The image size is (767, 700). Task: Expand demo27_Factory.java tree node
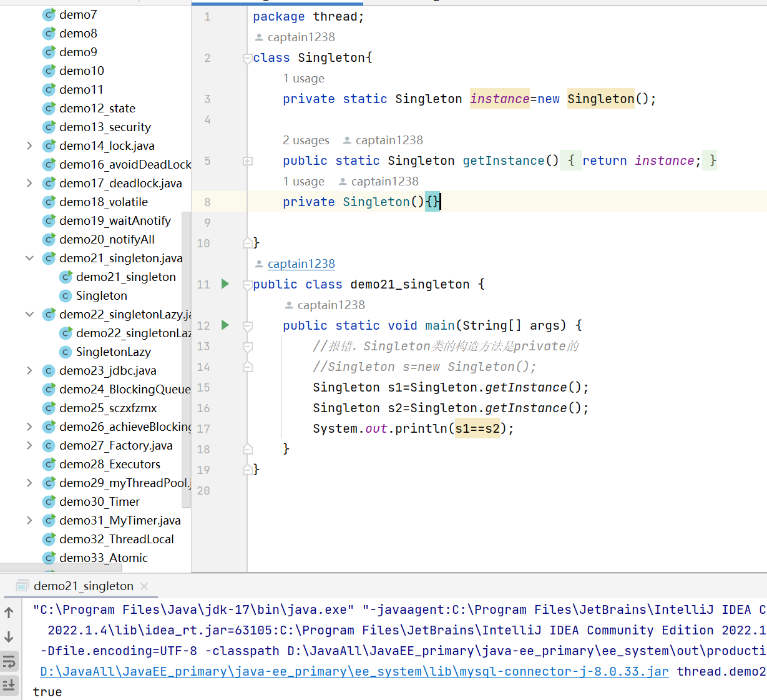29,445
